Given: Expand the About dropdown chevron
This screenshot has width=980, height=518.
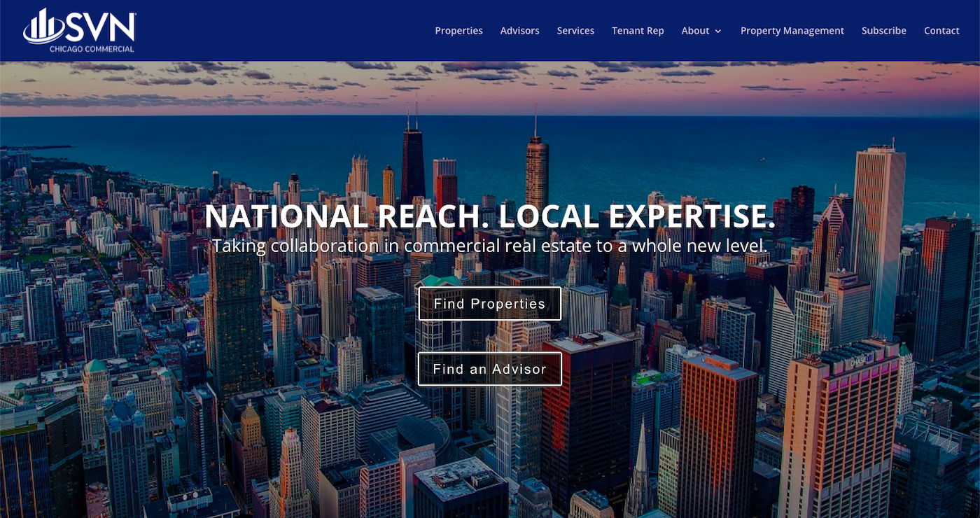Looking at the screenshot, I should coord(718,31).
